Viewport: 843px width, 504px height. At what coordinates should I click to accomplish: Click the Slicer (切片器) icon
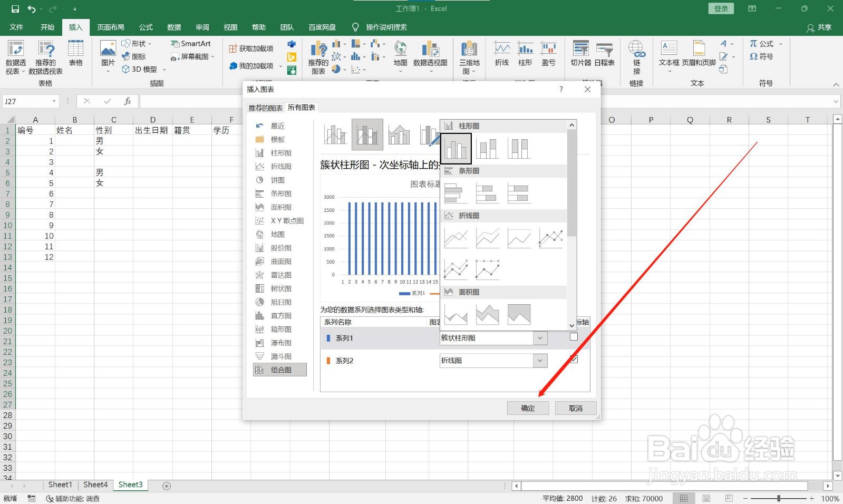tap(581, 53)
